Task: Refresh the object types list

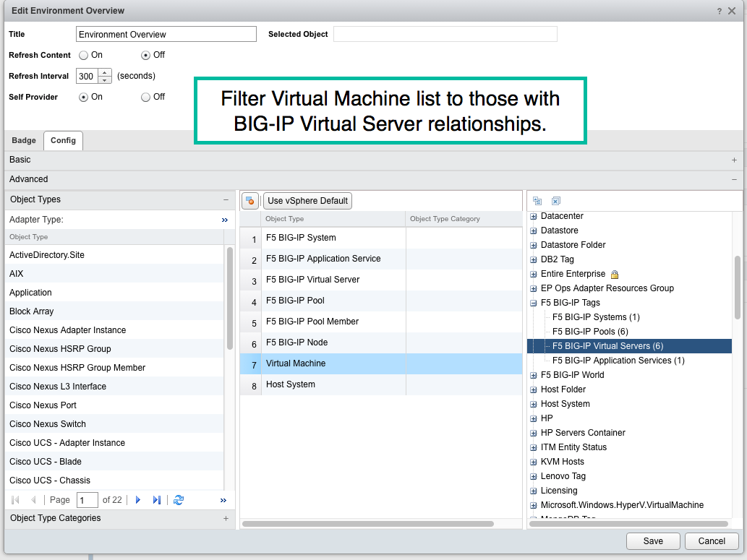Action: click(x=179, y=500)
